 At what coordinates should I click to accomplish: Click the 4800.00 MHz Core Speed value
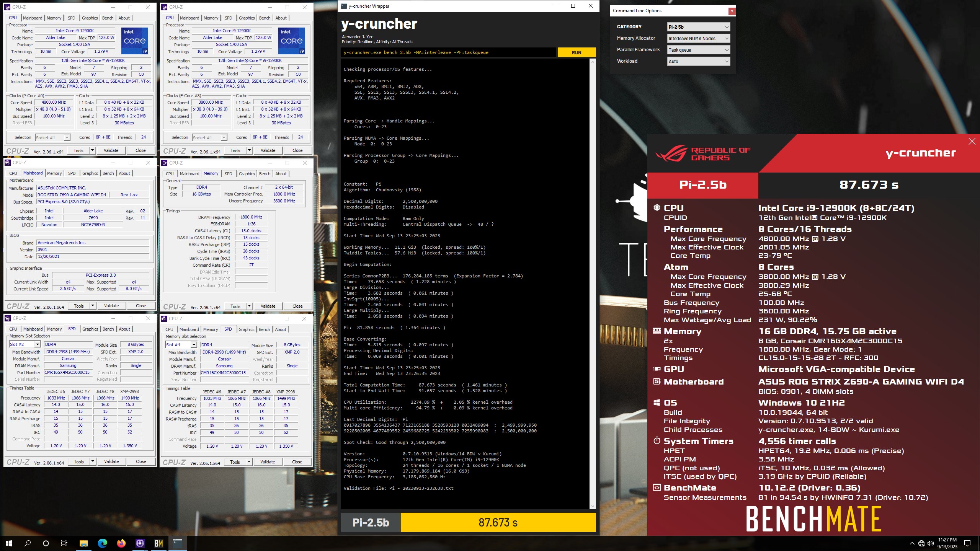[x=54, y=102]
